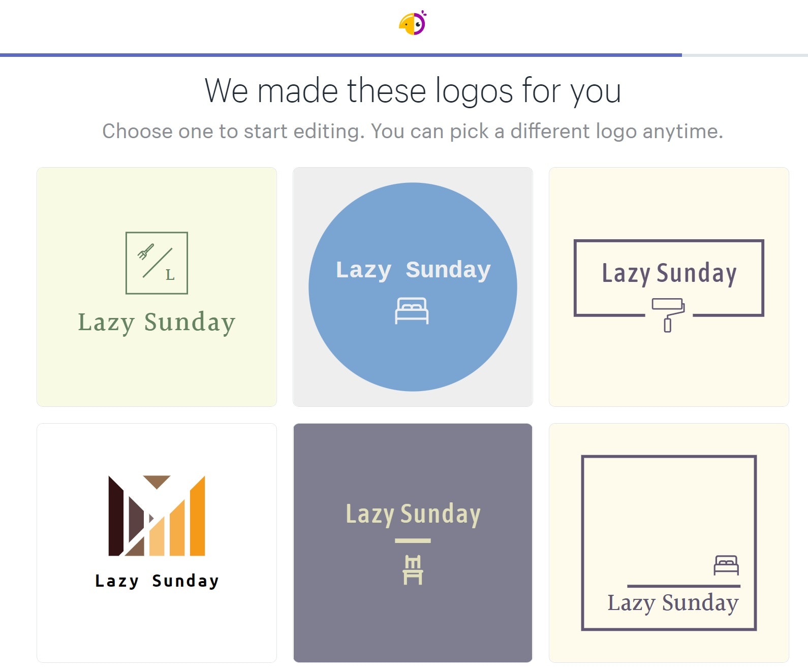Pick the Lazy Sunday text beneath the purple underline

673,603
